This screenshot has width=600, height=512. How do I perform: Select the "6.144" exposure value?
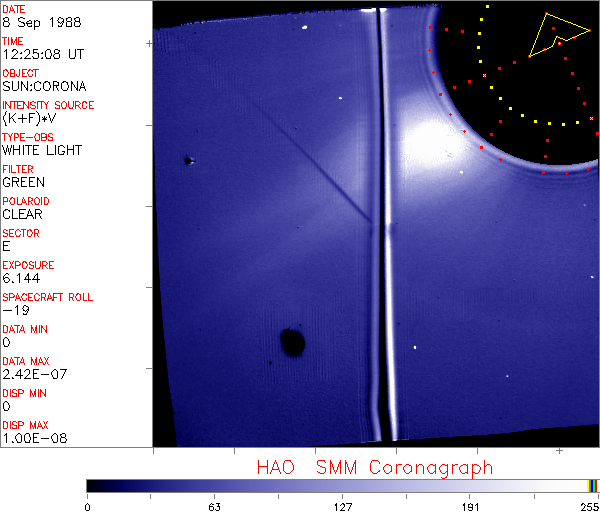point(21,278)
